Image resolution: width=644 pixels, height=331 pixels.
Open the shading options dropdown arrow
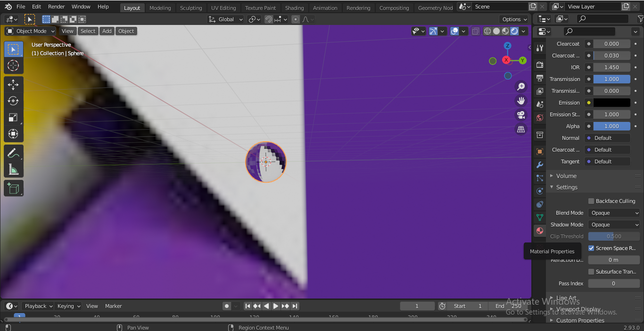[524, 31]
